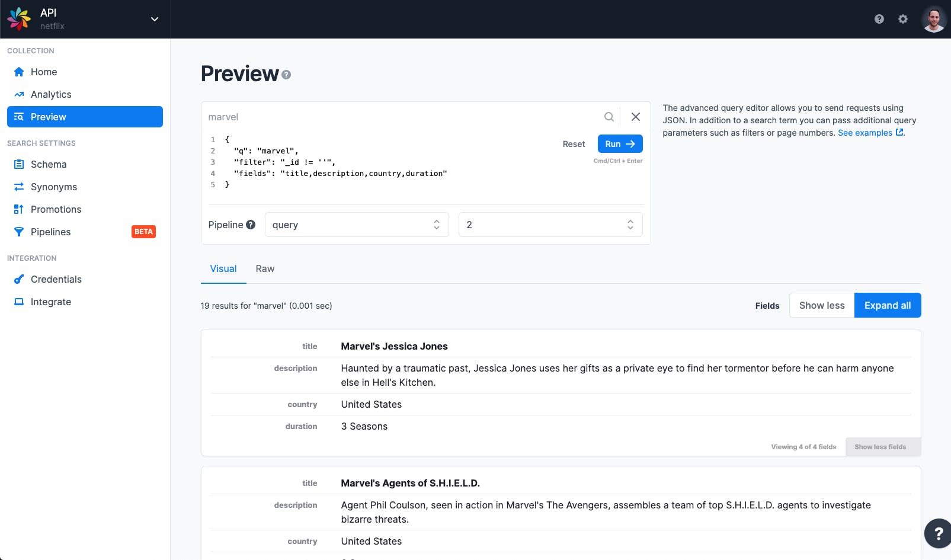Reset the query editor
951x560 pixels.
tap(574, 144)
